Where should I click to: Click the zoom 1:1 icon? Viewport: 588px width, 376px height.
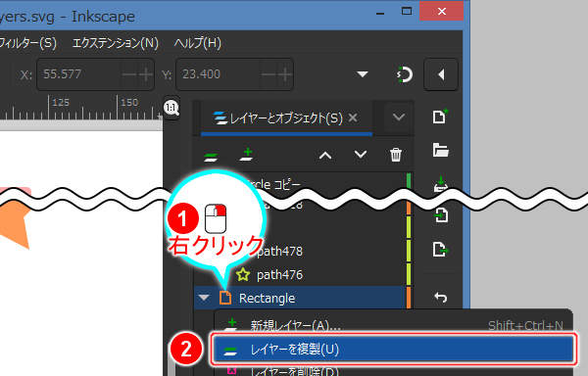[x=171, y=109]
